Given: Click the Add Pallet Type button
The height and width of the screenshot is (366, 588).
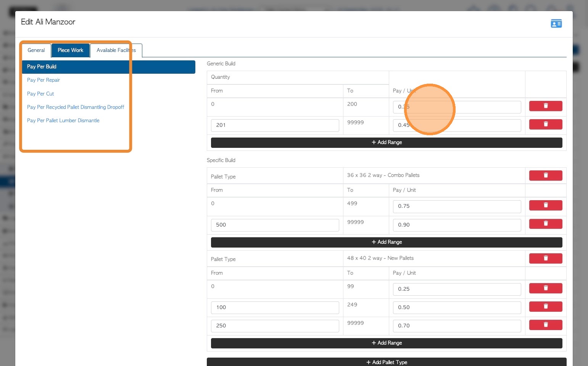Looking at the screenshot, I should pyautogui.click(x=387, y=362).
